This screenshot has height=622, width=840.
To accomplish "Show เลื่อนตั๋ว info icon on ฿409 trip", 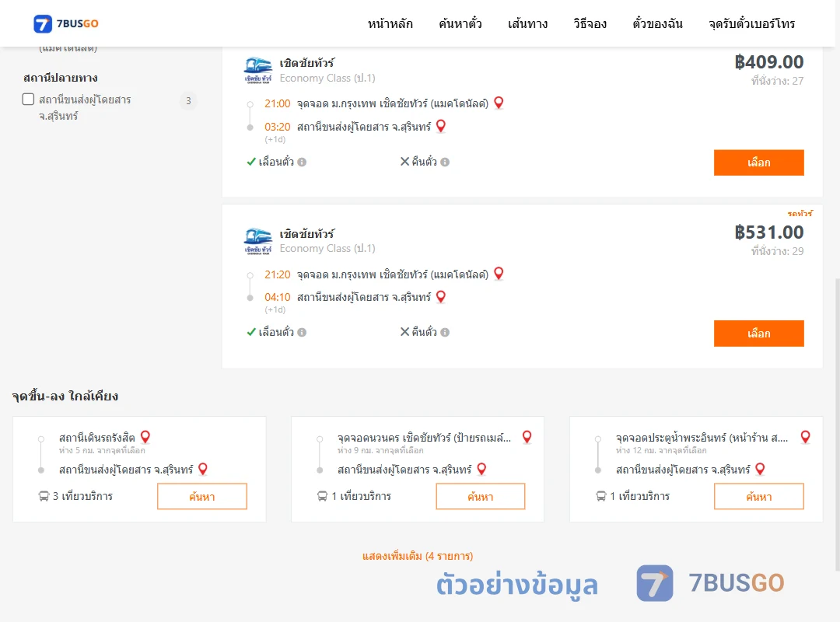I will 302,162.
